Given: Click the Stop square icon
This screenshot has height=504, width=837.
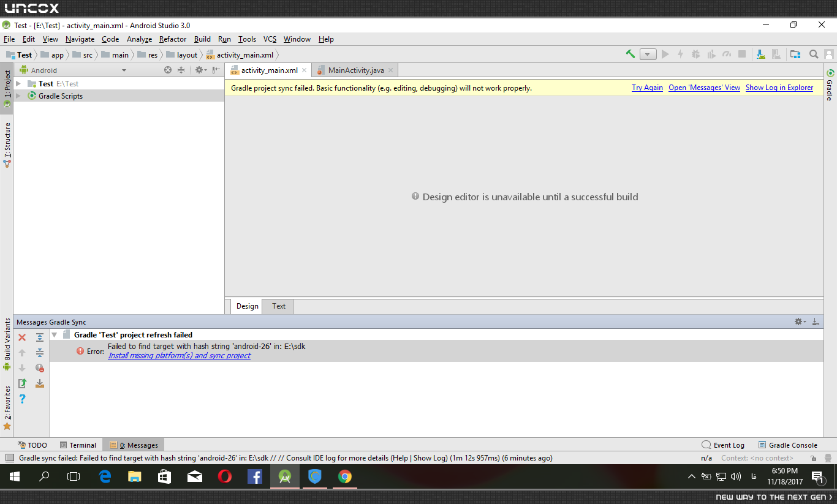Looking at the screenshot, I should click(742, 55).
